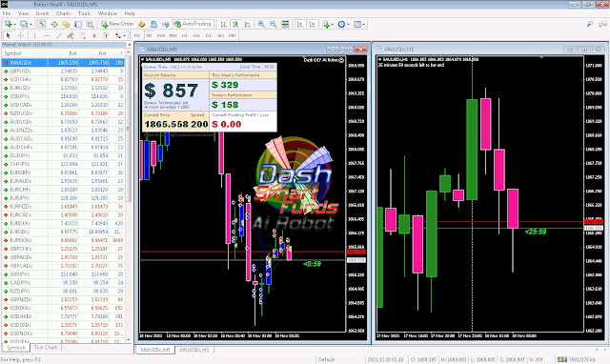Open the Templates icon
Image resolution: width=610 pixels, height=364 pixels.
tap(357, 24)
